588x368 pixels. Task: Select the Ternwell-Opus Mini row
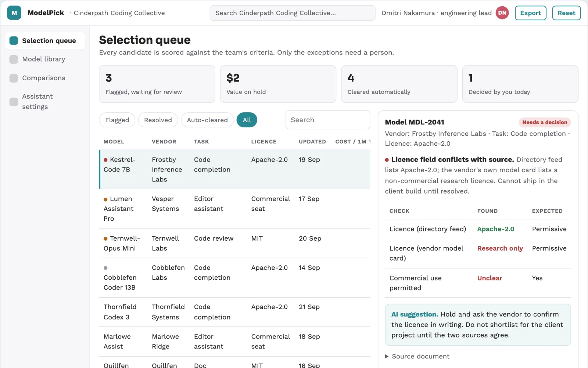click(234, 243)
